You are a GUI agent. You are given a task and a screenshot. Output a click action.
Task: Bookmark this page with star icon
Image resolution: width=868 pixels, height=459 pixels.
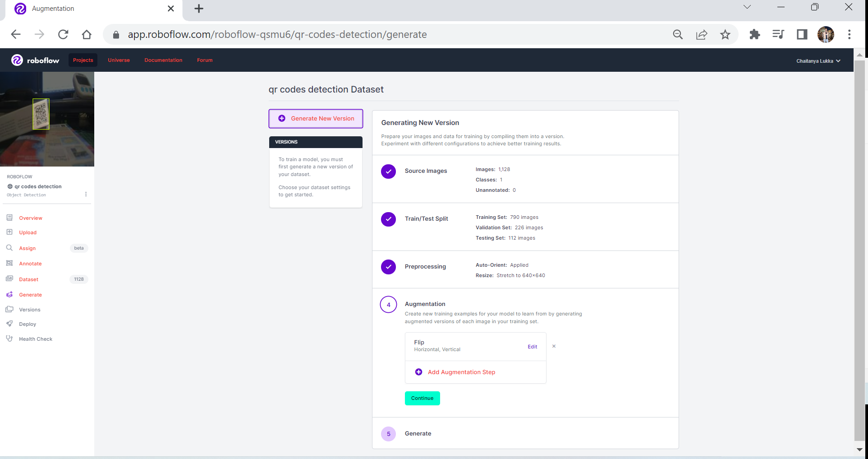click(x=725, y=34)
